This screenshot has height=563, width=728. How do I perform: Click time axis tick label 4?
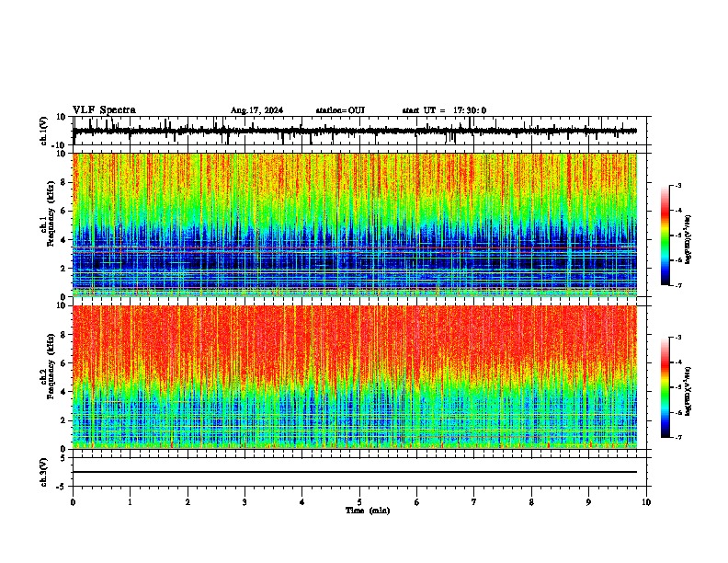coord(302,502)
